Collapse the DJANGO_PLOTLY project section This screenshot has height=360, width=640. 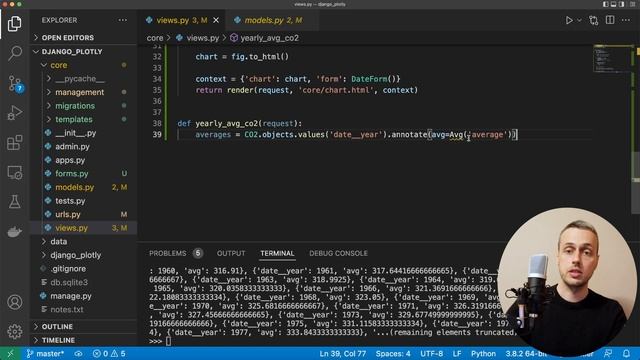click(84, 52)
